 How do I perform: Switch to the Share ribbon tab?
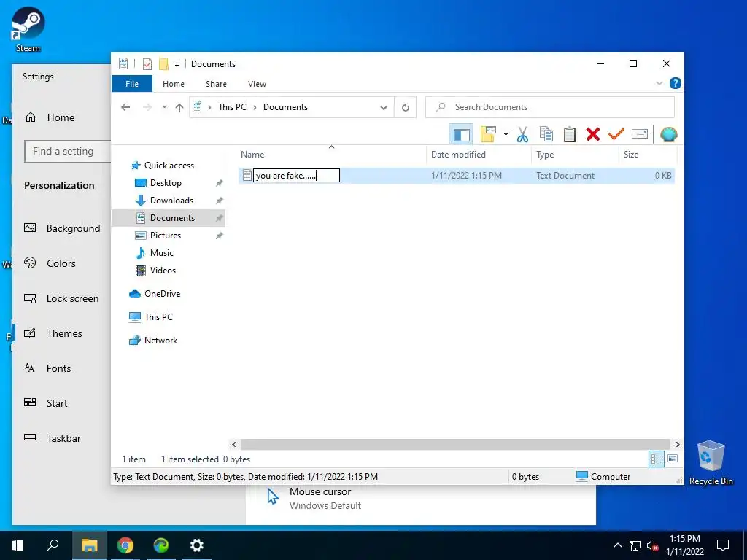click(216, 84)
